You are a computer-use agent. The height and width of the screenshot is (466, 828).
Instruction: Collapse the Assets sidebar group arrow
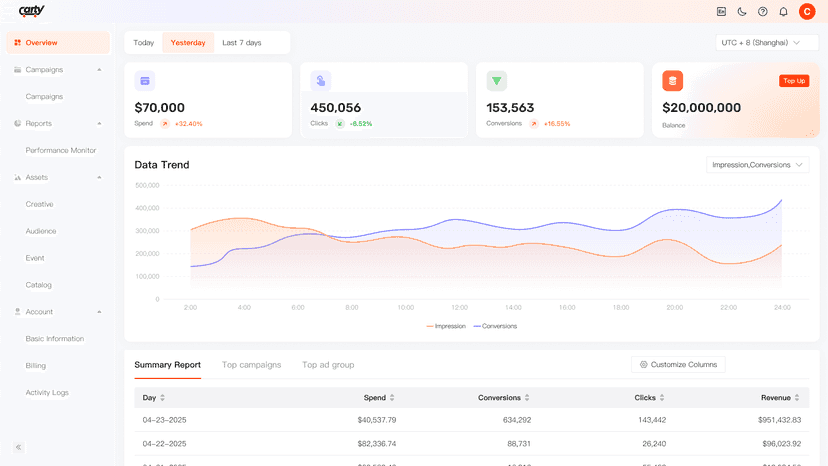[x=99, y=178]
